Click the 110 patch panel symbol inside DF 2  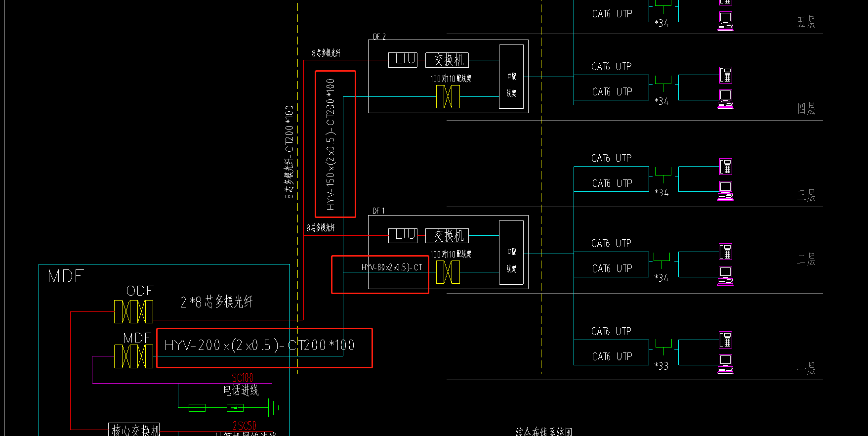click(x=448, y=96)
